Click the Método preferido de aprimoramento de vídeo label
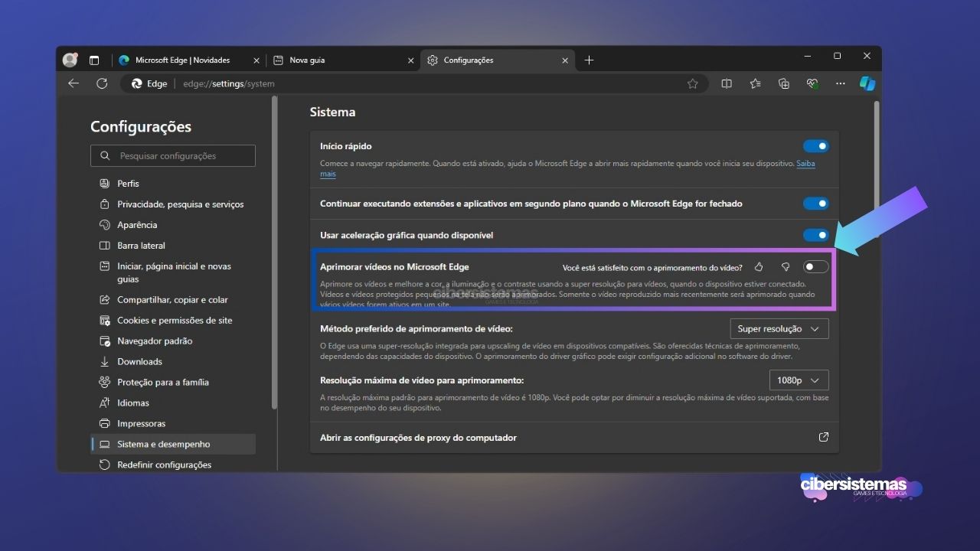This screenshot has width=980, height=551. click(x=416, y=329)
